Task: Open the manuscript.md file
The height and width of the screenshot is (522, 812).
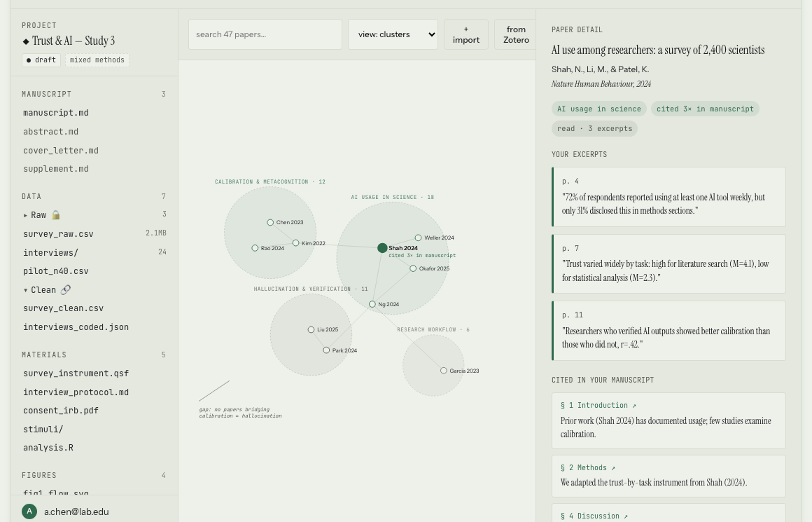Action: 56,113
